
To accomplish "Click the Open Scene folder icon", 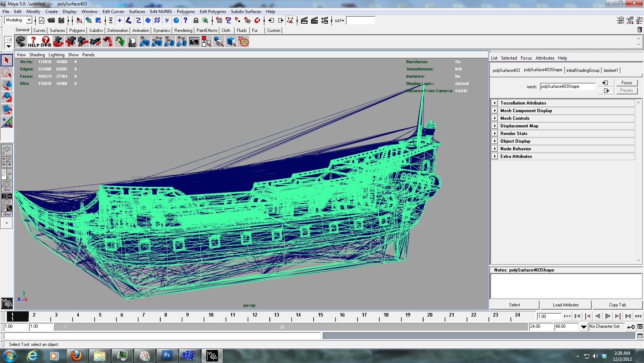I will pos(51,20).
